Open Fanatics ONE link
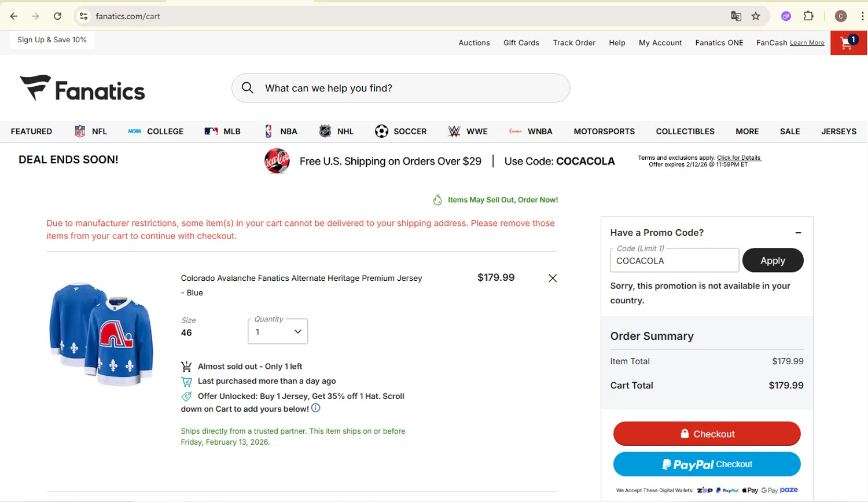868x502 pixels. [x=719, y=43]
